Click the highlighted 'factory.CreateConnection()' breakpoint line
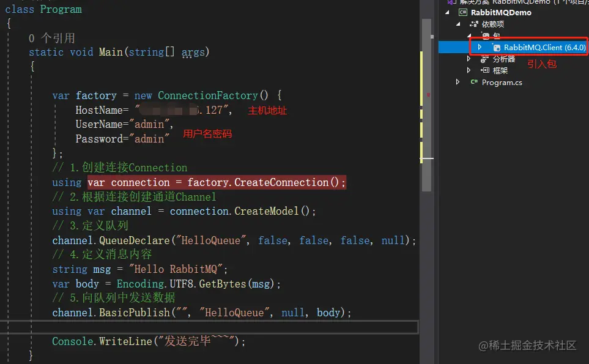589x364 pixels. point(217,182)
